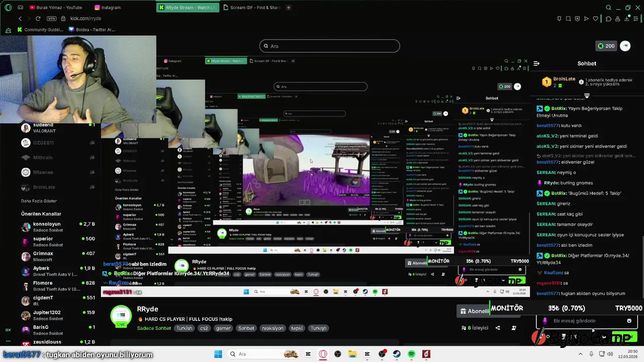Select the RRyde Stream tab
Screen dimensions: 644x362
[188, 8]
